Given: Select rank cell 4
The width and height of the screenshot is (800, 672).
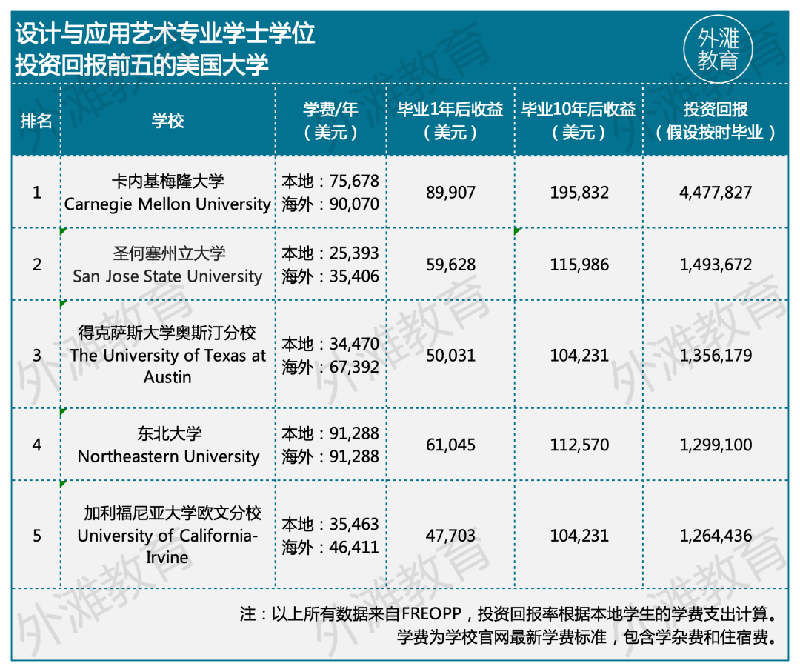Looking at the screenshot, I should pos(37,445).
